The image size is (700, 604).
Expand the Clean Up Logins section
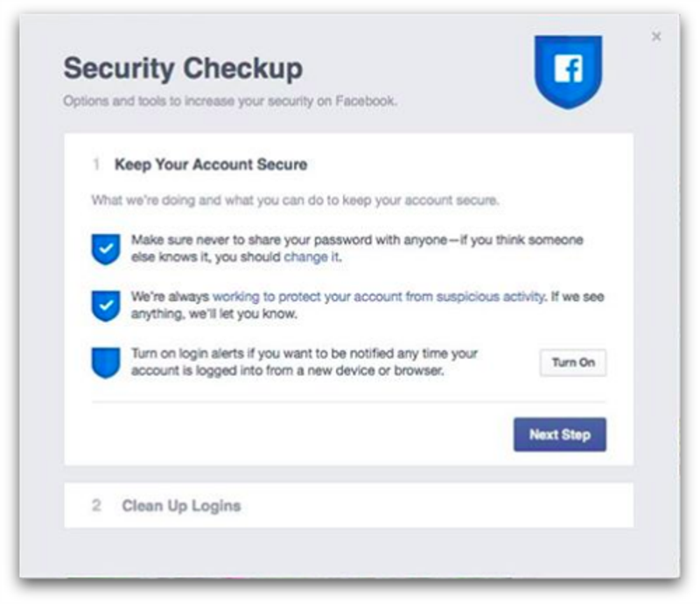[348, 505]
